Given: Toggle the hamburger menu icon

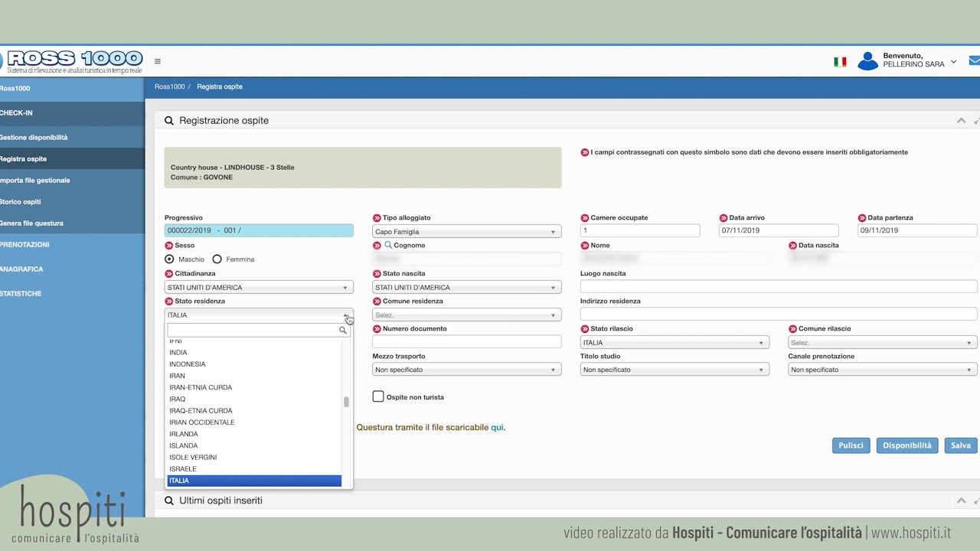Looking at the screenshot, I should pyautogui.click(x=158, y=62).
